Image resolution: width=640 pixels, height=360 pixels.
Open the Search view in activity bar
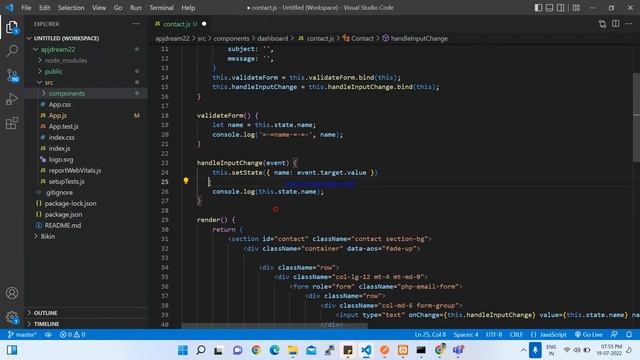[x=12, y=51]
